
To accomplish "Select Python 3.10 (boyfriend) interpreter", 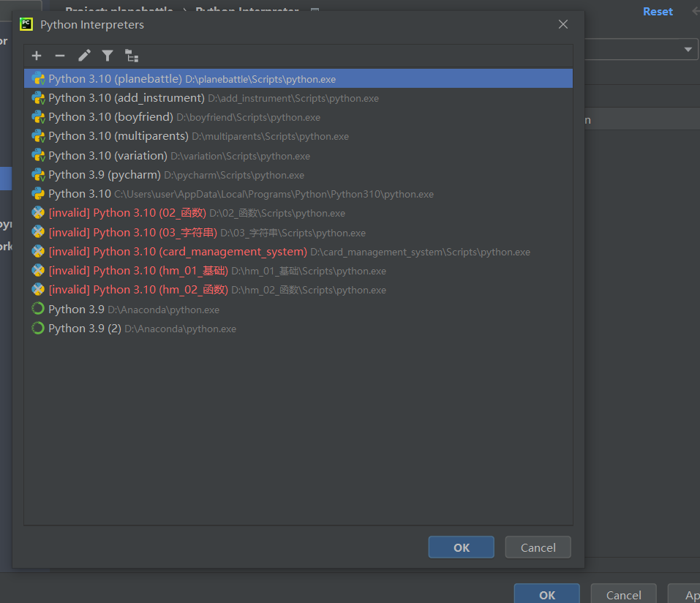I will point(298,117).
